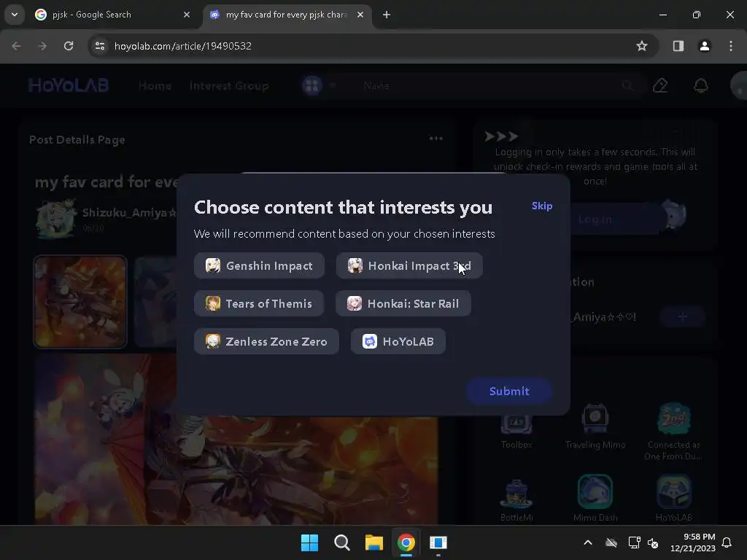Open the Toolbox tool
Image resolution: width=747 pixels, height=560 pixels.
516,427
